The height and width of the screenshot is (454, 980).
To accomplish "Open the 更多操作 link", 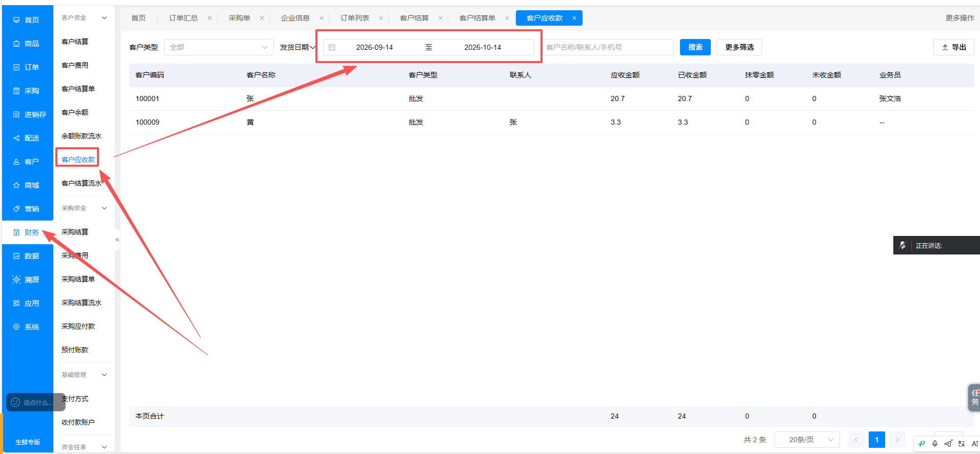I will (960, 18).
